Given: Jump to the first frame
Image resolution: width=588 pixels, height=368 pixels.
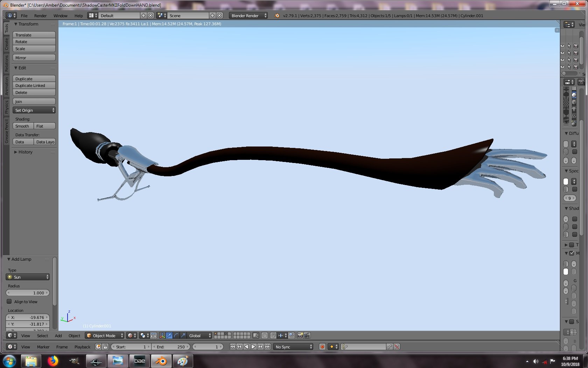Looking at the screenshot, I should click(x=232, y=347).
